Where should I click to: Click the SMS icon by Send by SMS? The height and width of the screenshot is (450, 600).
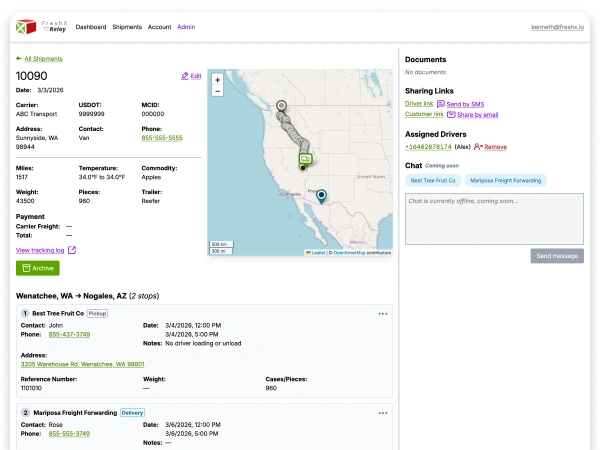pyautogui.click(x=441, y=104)
